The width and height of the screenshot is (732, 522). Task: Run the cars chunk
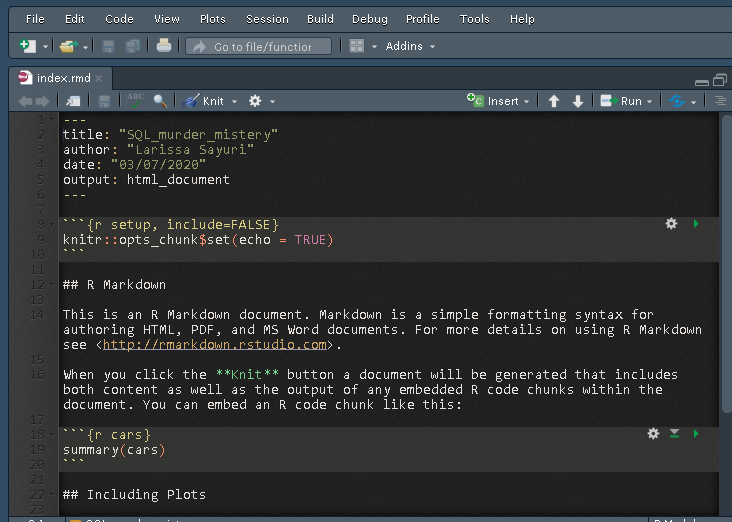[x=696, y=434]
